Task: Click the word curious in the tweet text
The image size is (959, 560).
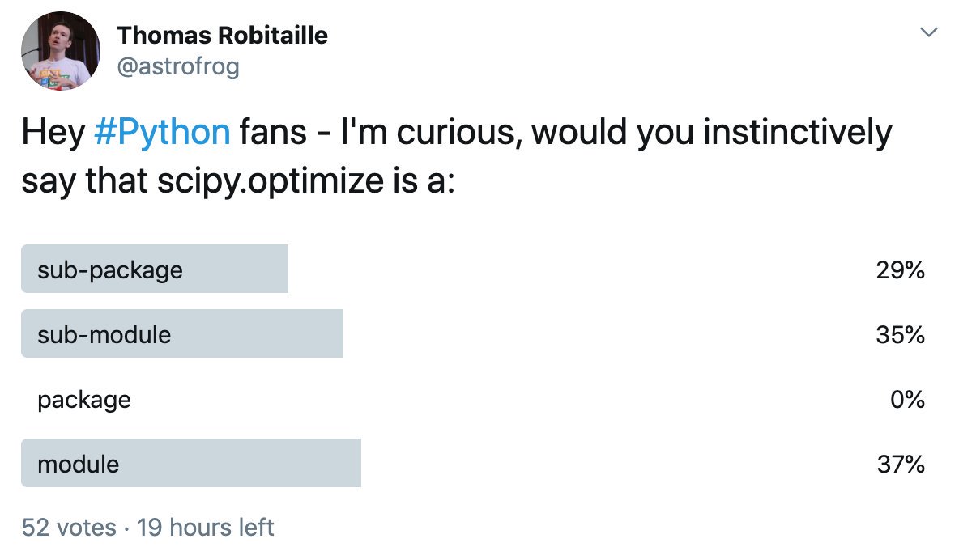Action: (x=458, y=132)
